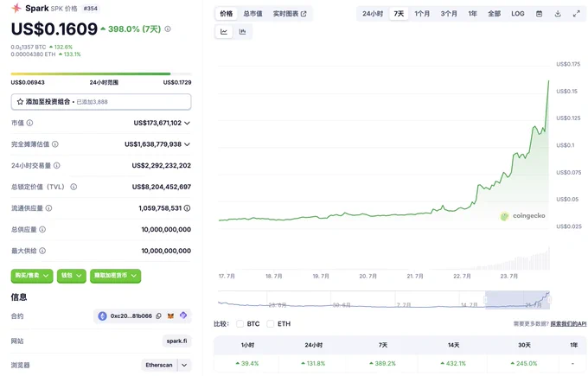This screenshot has width=588, height=376.
Task: Click the #354 rank badge
Action: [91, 9]
